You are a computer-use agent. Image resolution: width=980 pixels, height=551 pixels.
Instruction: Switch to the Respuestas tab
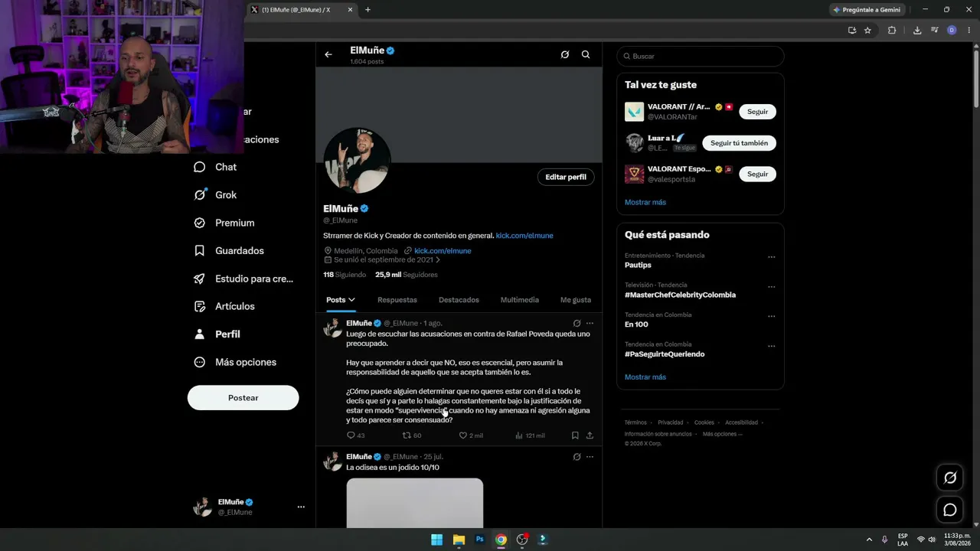click(x=397, y=300)
